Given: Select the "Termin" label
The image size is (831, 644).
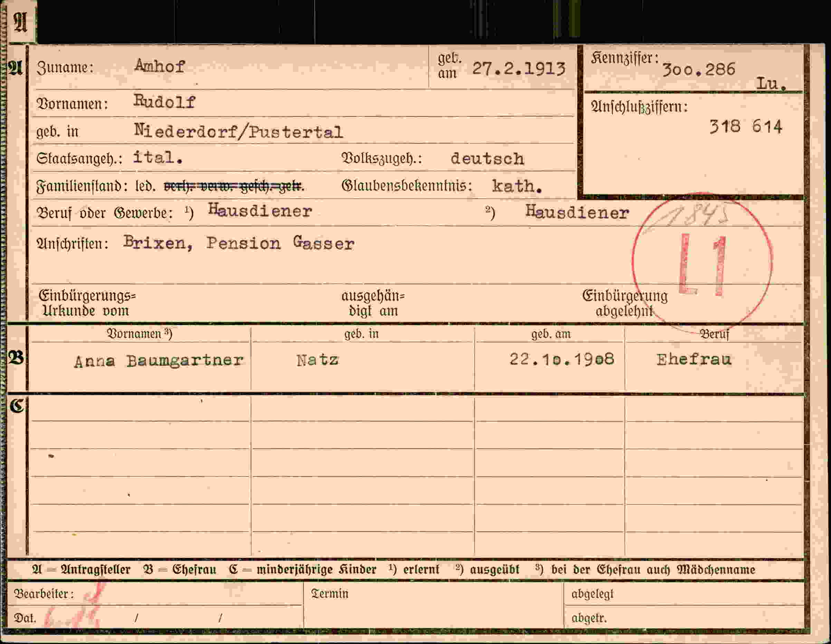Looking at the screenshot, I should click(329, 594).
